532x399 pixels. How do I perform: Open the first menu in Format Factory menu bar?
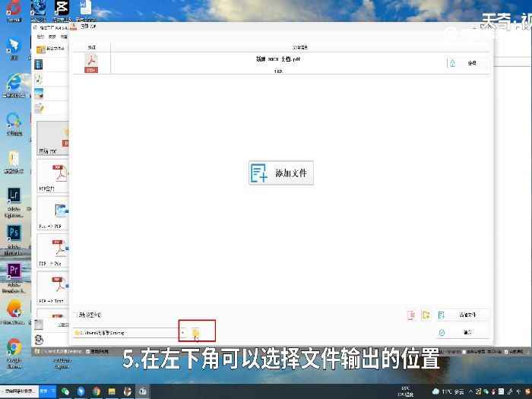pyautogui.click(x=40, y=36)
